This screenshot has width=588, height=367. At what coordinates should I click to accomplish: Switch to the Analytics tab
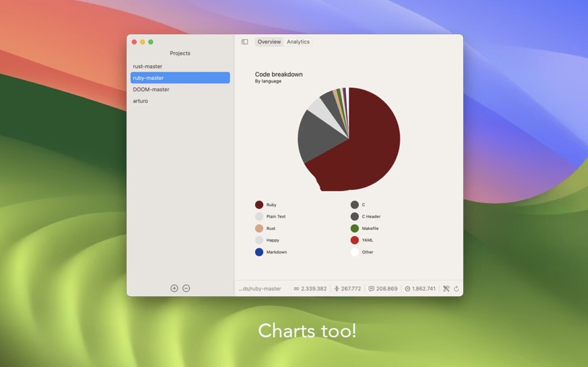pyautogui.click(x=298, y=42)
